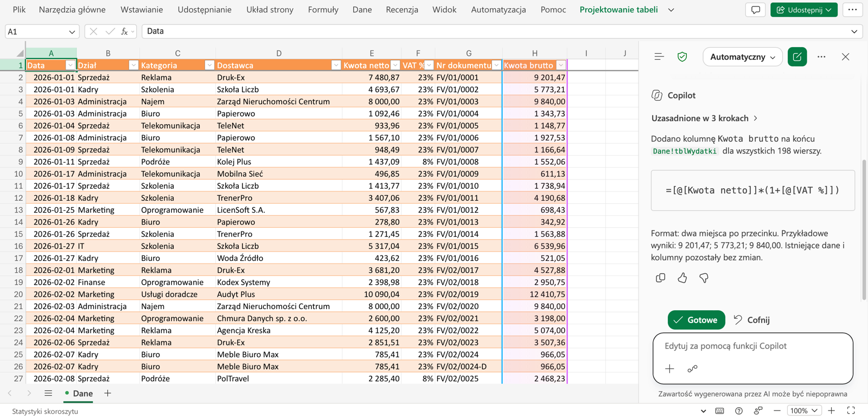
Task: Click the connector icon in Copilot box
Action: pos(692,369)
